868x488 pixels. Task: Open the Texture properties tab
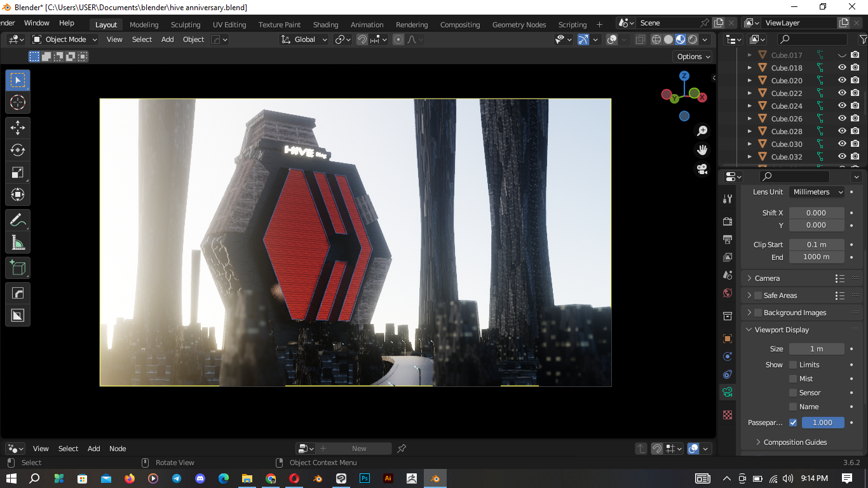point(728,415)
